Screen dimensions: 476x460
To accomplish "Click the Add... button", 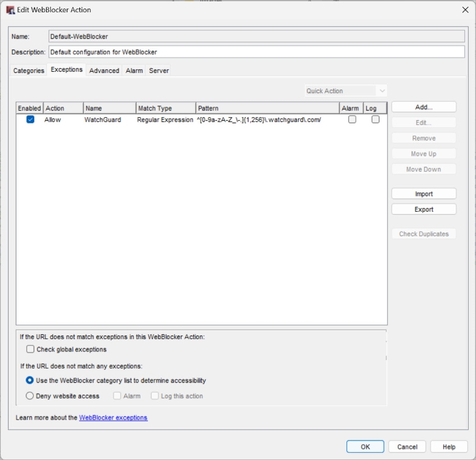I will [x=424, y=107].
